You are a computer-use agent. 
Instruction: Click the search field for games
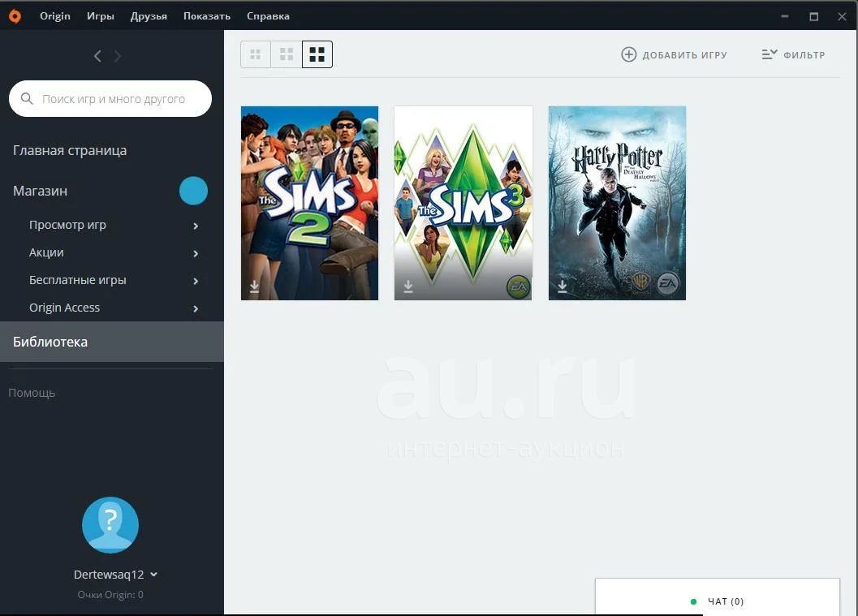(110, 98)
